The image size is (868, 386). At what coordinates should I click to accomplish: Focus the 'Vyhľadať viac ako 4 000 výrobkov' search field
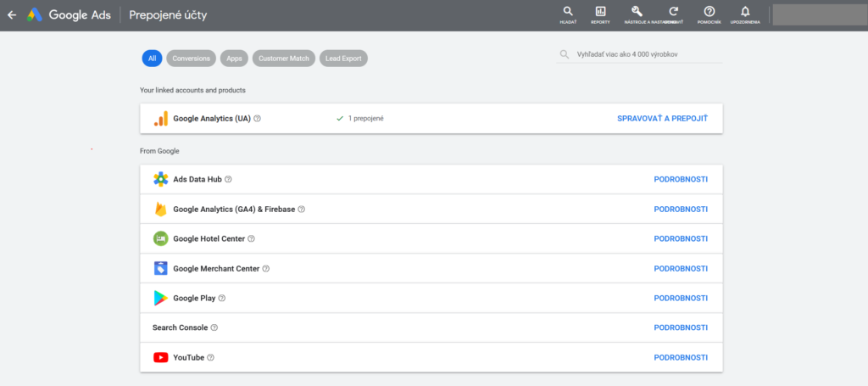(639, 54)
